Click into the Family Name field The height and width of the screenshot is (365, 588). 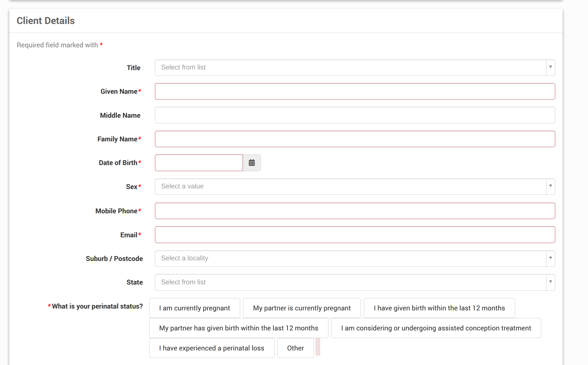click(x=355, y=139)
